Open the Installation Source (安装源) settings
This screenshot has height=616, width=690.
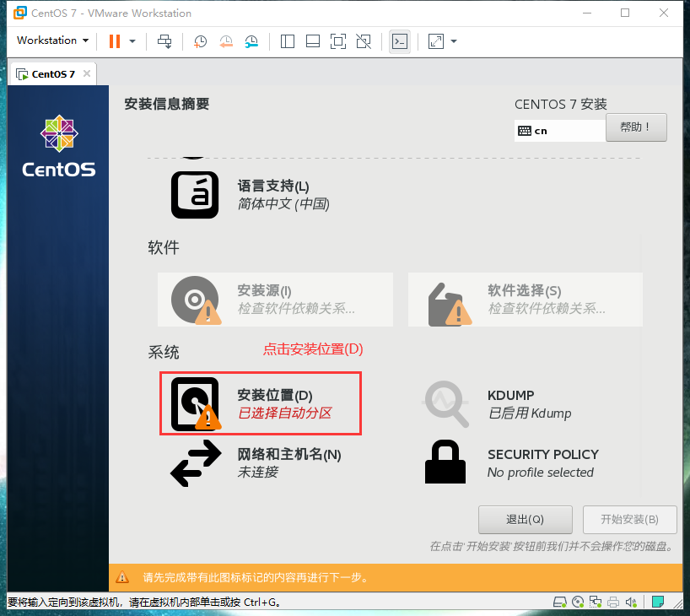275,300
